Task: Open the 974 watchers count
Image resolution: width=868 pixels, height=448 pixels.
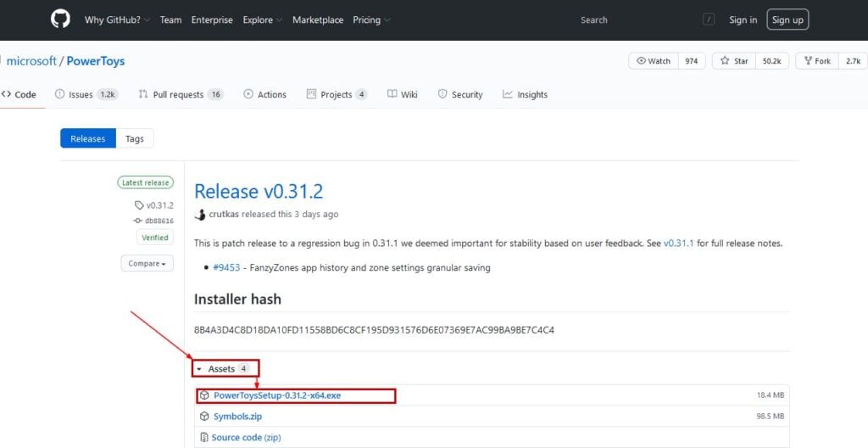Action: pyautogui.click(x=692, y=61)
